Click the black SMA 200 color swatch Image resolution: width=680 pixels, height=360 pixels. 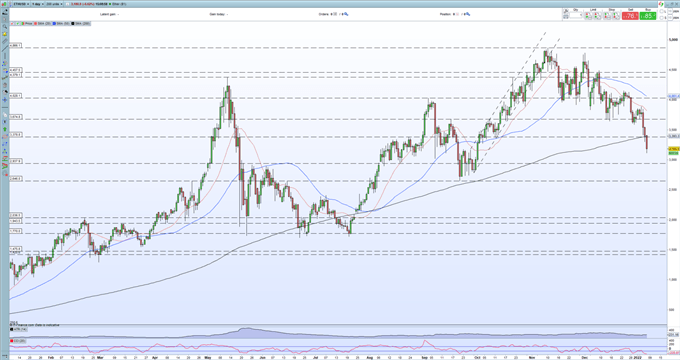tap(73, 23)
